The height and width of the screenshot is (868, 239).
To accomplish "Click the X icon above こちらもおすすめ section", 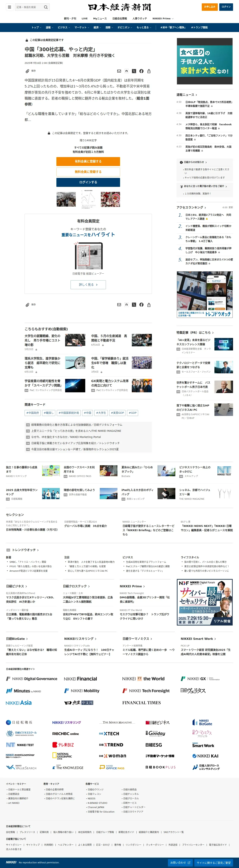I will 134,305.
